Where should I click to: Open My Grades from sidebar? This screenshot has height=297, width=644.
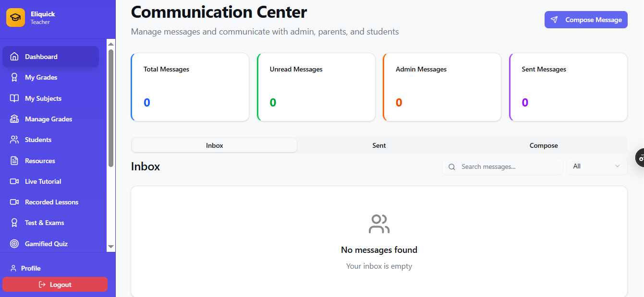[x=50, y=77]
